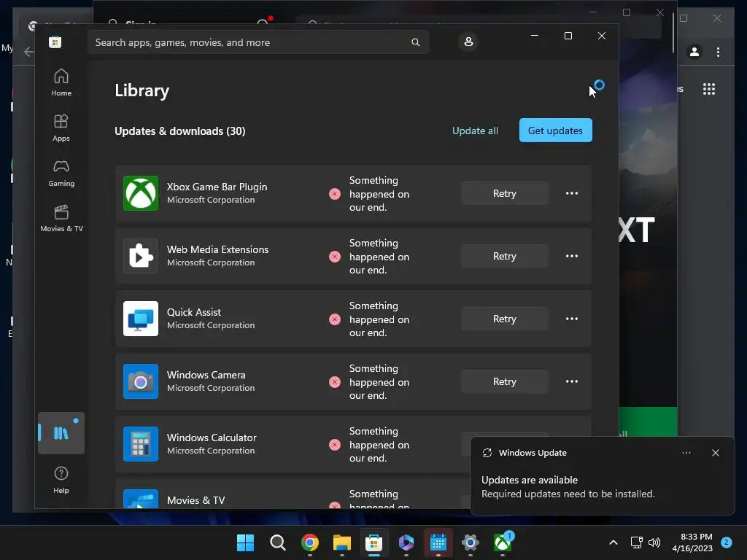Open the Home section in Store sidebar
747x560 pixels.
click(x=61, y=82)
